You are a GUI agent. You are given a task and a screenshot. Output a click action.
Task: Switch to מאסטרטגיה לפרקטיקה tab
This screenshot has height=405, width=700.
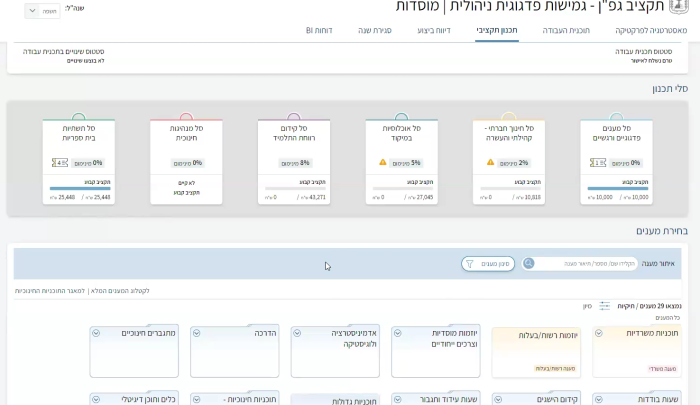tap(651, 30)
